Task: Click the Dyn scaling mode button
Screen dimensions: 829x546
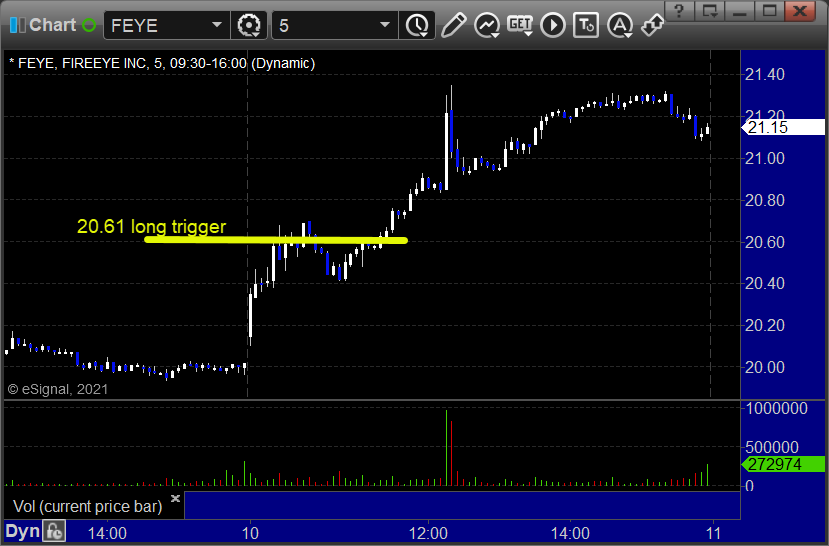Action: [22, 531]
